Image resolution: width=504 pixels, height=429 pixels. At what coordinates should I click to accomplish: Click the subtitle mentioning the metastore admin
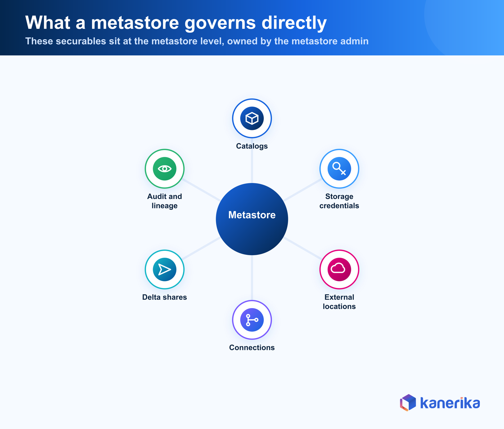click(x=197, y=41)
